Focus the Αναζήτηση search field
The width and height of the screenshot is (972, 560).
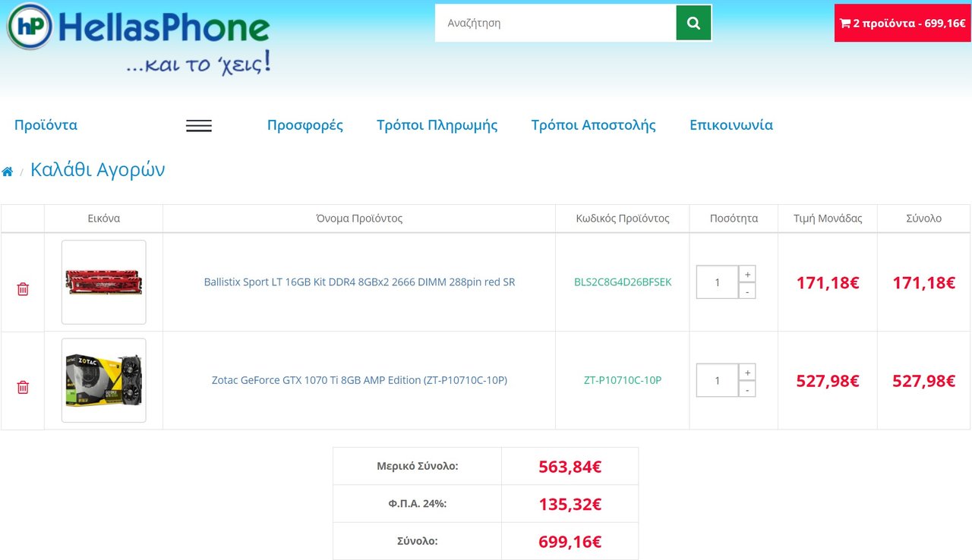point(556,23)
